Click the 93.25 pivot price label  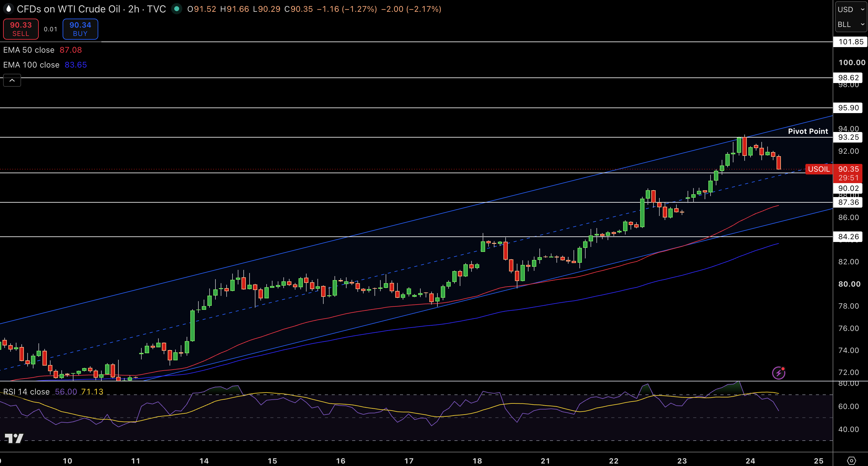[848, 137]
